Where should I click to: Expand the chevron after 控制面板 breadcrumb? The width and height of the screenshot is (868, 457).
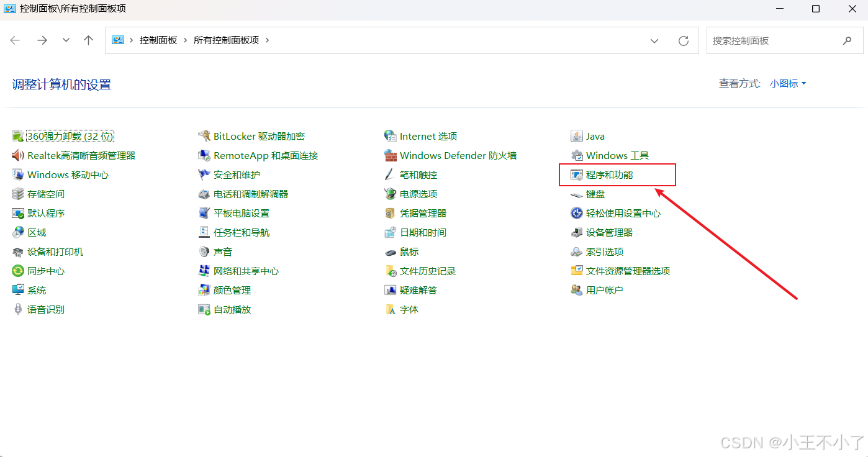185,40
